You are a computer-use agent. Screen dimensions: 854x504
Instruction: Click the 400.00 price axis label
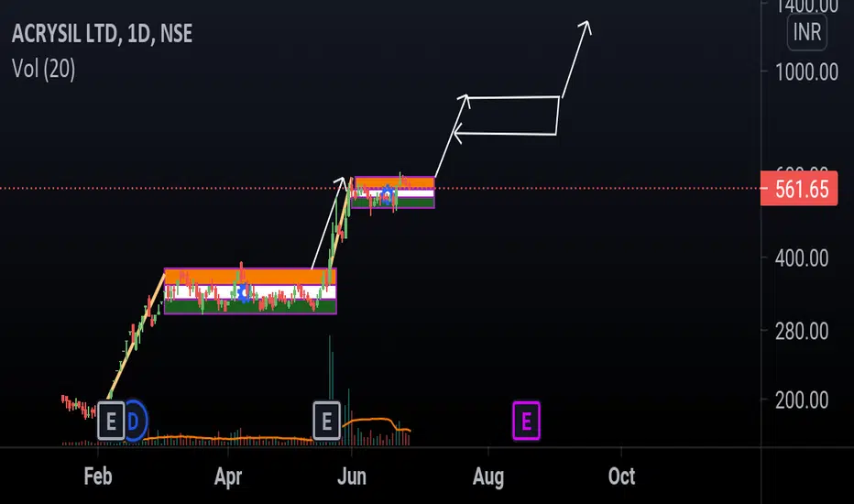(802, 257)
